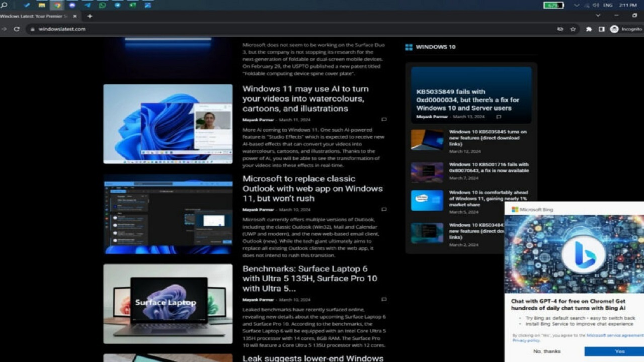Click the battery indicator showing 67%

click(553, 5)
